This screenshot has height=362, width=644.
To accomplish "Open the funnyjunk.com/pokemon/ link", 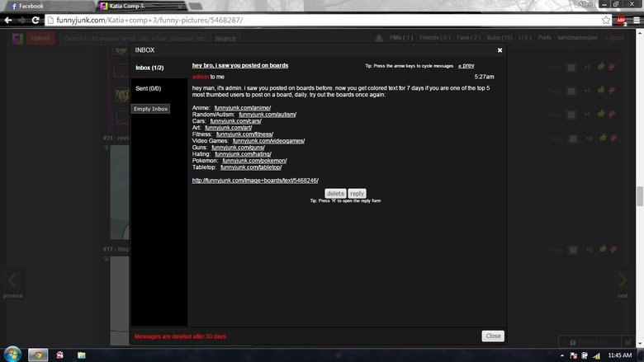I will coord(254,160).
